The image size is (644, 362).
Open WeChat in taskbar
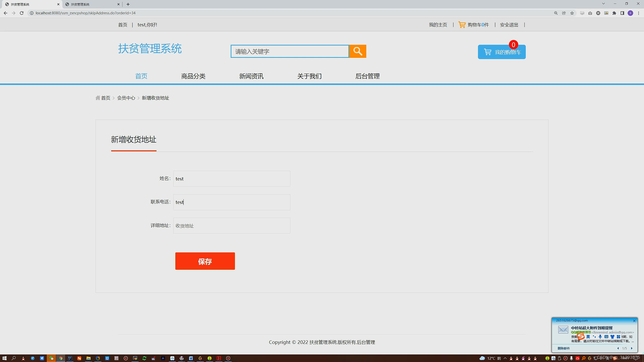51,358
